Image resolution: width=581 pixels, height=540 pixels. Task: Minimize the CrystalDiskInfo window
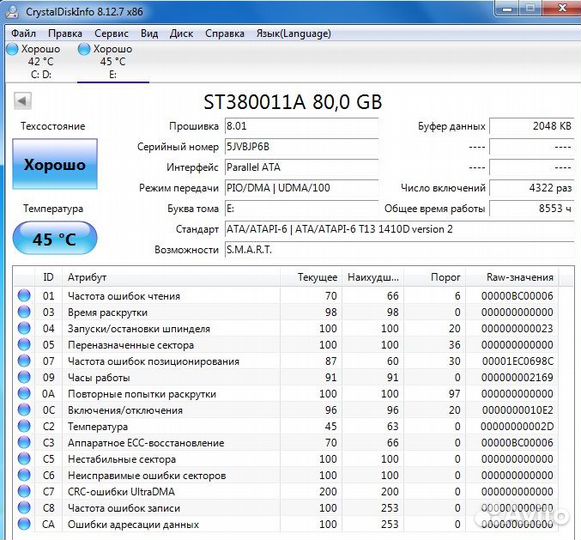(x=507, y=8)
